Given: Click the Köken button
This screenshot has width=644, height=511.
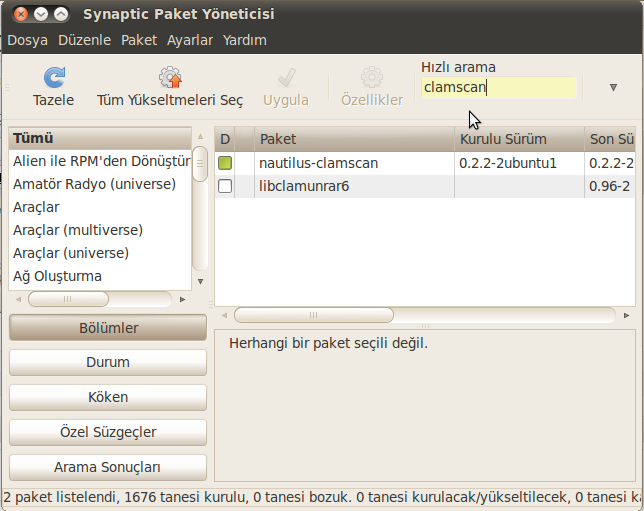Looking at the screenshot, I should (108, 397).
